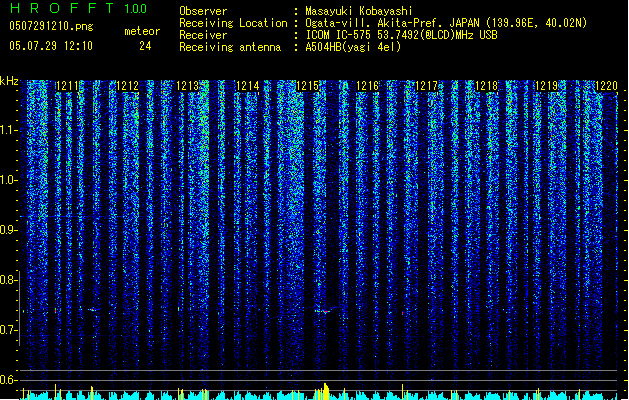Click the antenna A504HB(yagi 4el) text

353,47
